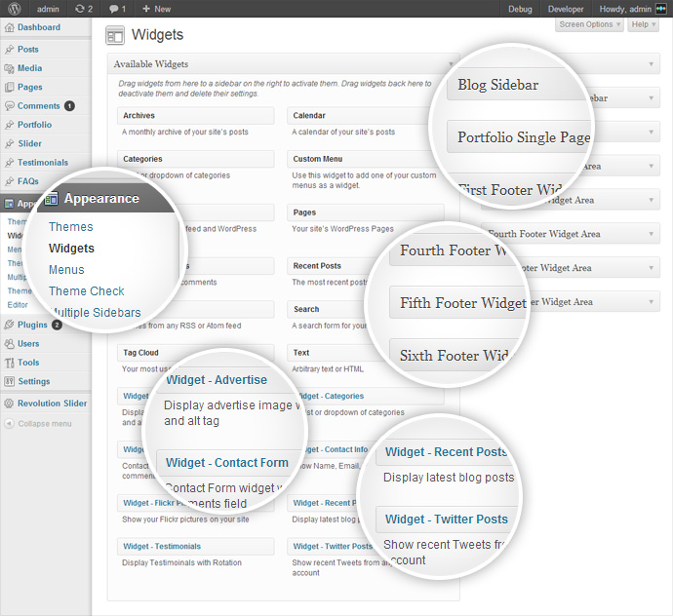Click the admin avatar icon at top right

(661, 9)
